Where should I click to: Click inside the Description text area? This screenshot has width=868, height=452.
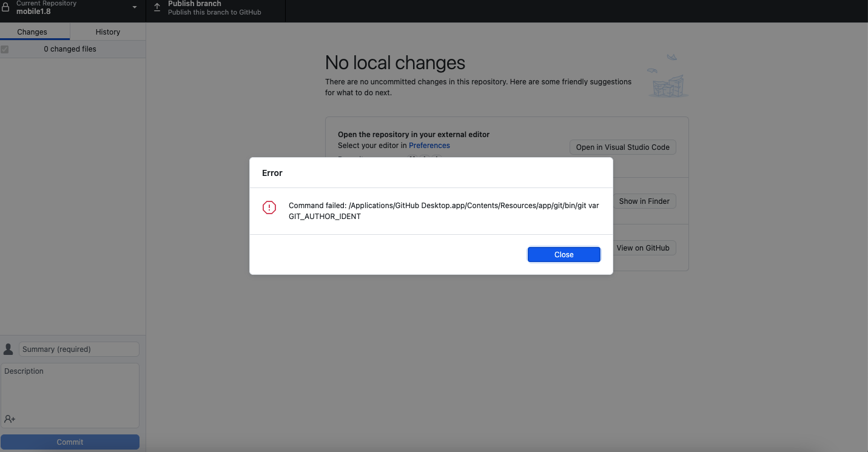(70, 391)
